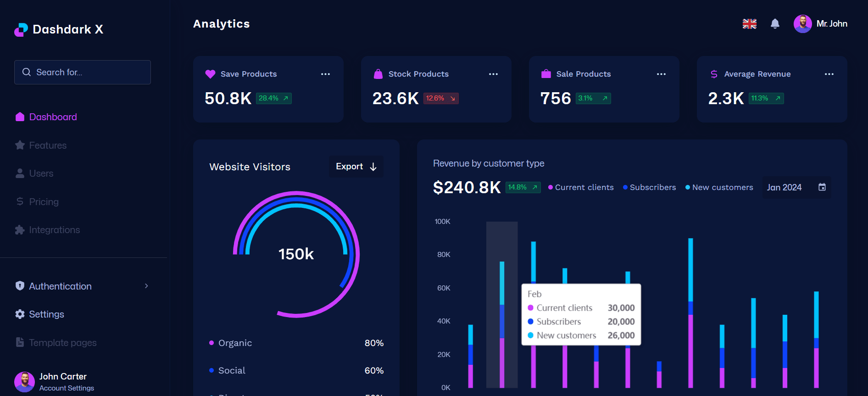
Task: Go to Dashboard page
Action: coord(53,117)
